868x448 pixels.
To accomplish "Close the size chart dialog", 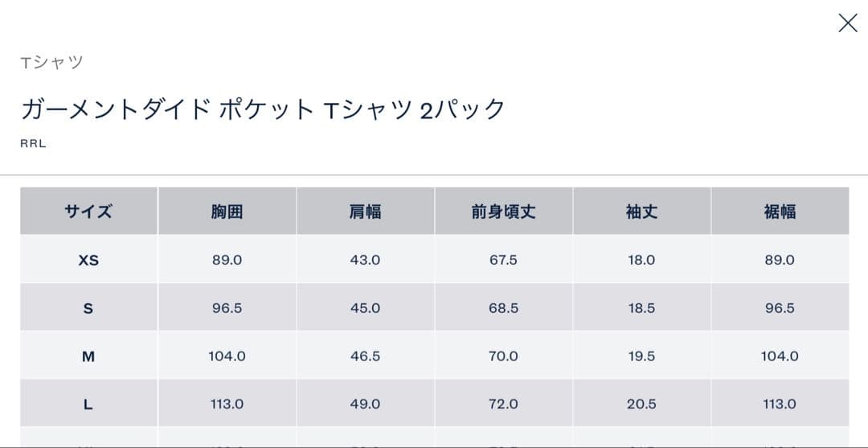I will pyautogui.click(x=847, y=23).
